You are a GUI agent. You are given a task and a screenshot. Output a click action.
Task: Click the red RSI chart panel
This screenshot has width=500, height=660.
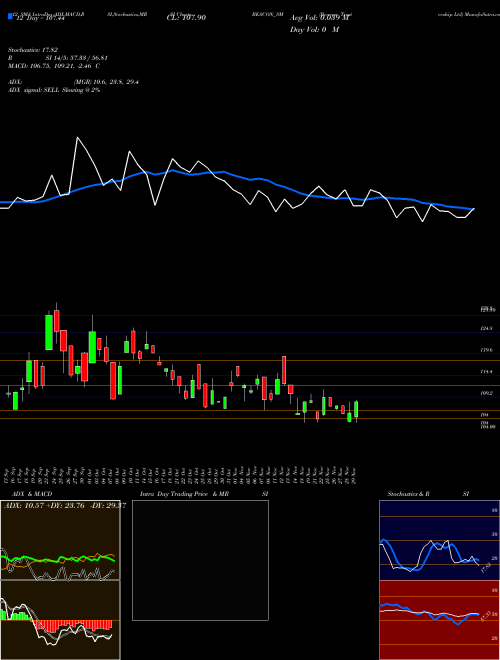point(439,620)
